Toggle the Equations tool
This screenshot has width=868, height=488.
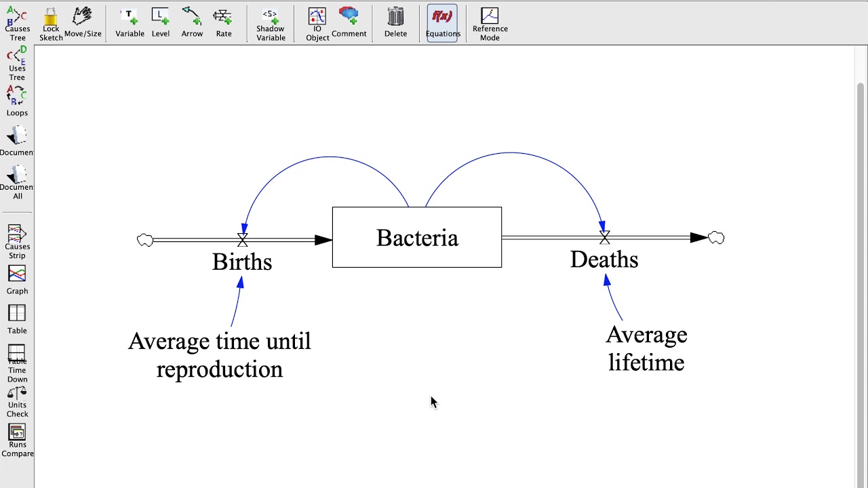click(443, 22)
